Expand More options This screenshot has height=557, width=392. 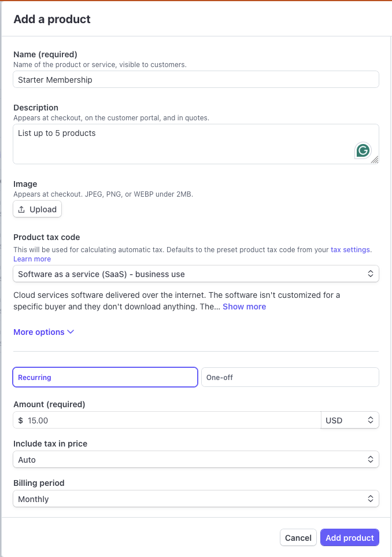pyautogui.click(x=39, y=332)
